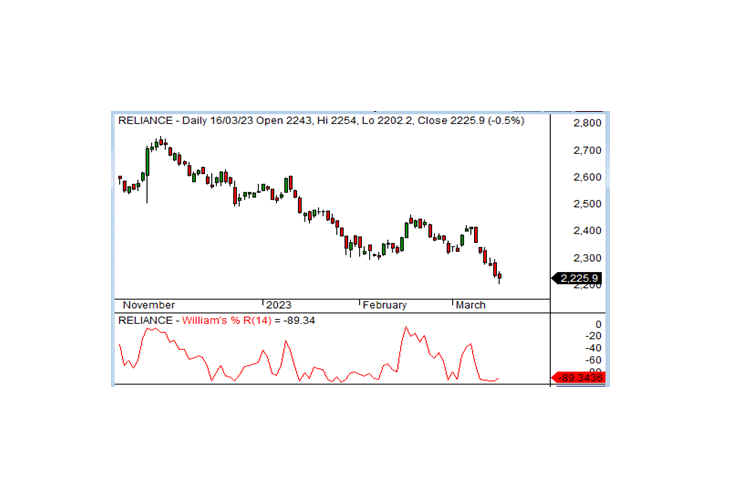Click the black 2,225.9 price tag

[x=577, y=278]
